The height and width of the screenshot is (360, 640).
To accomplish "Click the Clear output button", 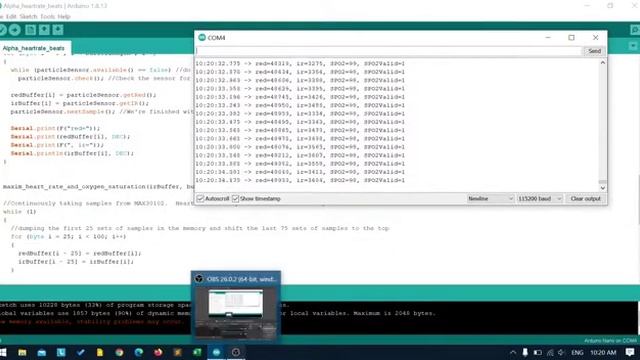I will (x=585, y=199).
